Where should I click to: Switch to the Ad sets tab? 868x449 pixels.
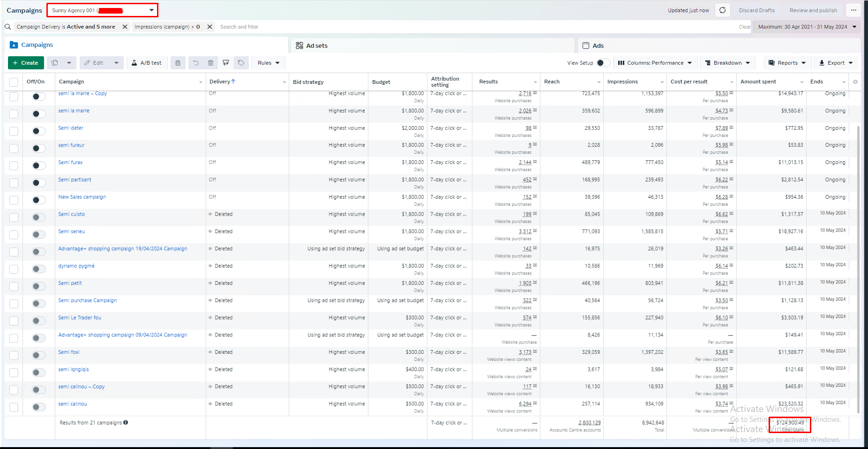pos(433,45)
